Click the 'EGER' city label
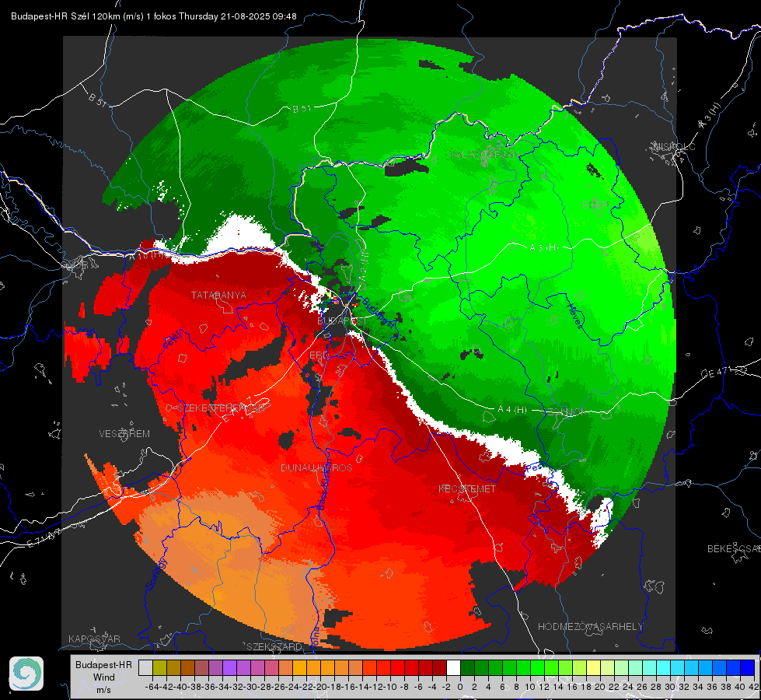 (595, 205)
